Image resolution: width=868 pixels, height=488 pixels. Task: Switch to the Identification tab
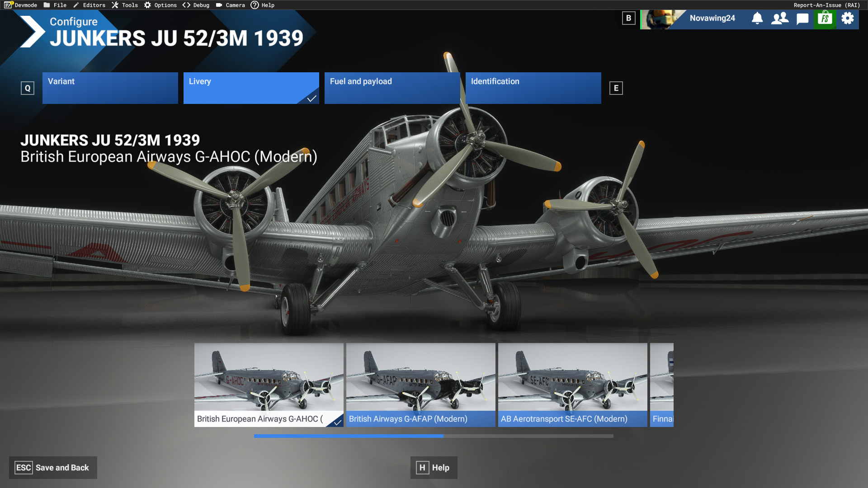tap(533, 88)
